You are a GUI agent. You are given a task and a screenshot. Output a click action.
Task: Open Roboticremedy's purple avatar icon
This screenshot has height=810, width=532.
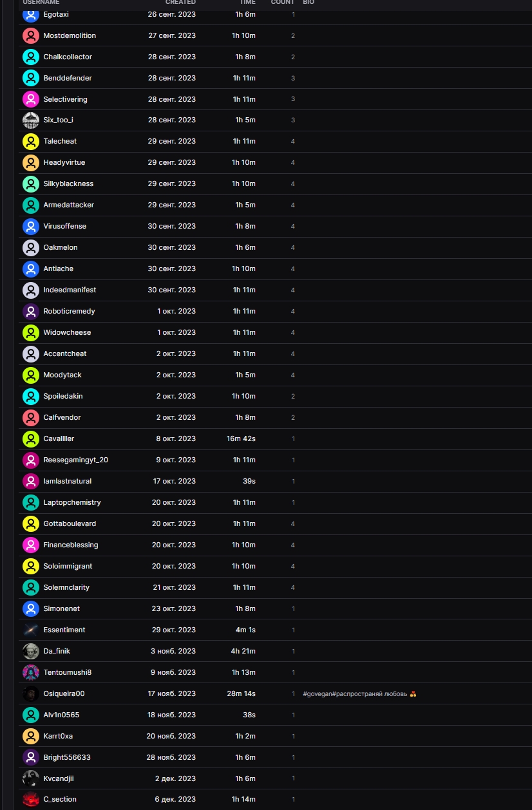coord(31,312)
